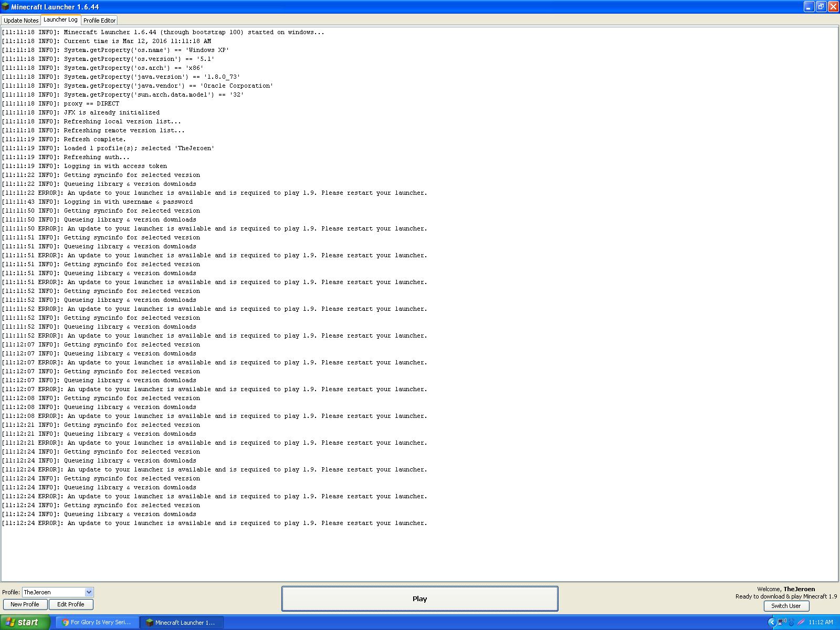
Task: Click the network connection tray icon
Action: (782, 622)
